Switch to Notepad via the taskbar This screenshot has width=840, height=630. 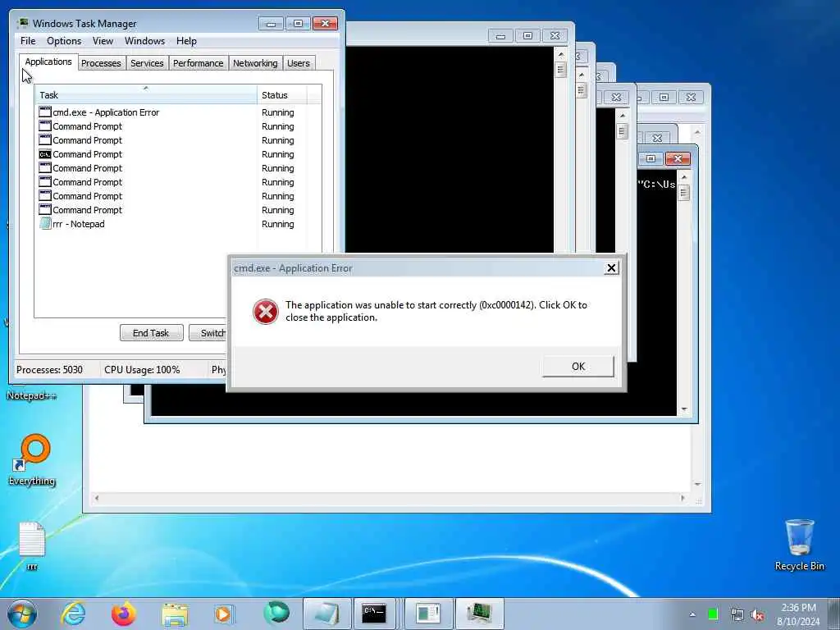[x=326, y=614]
